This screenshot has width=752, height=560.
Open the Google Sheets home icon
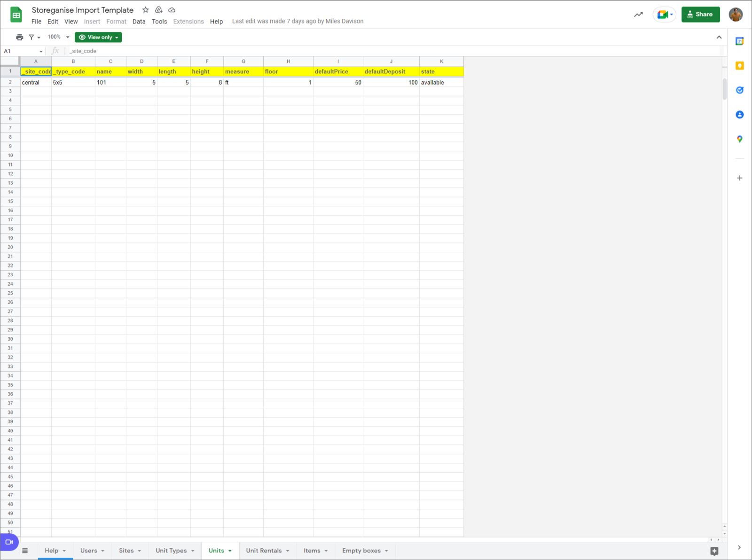(x=16, y=15)
